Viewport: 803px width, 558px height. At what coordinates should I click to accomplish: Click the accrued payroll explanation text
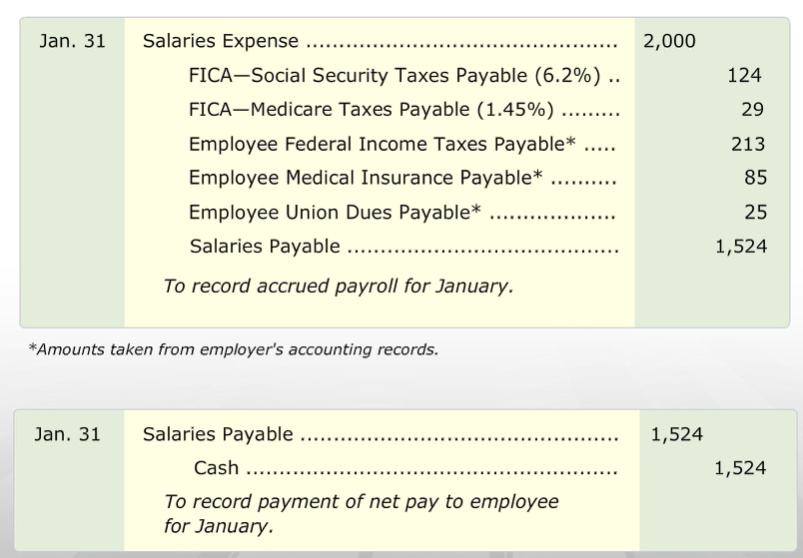338,286
